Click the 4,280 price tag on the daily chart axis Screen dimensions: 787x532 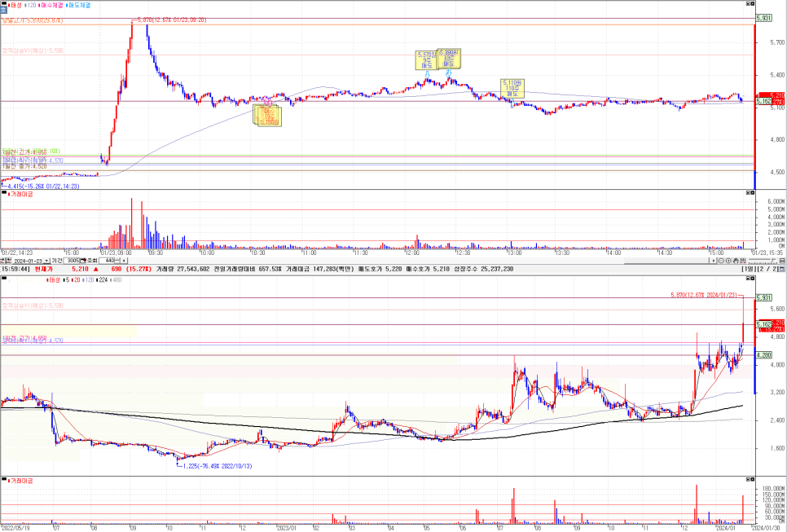click(x=763, y=355)
